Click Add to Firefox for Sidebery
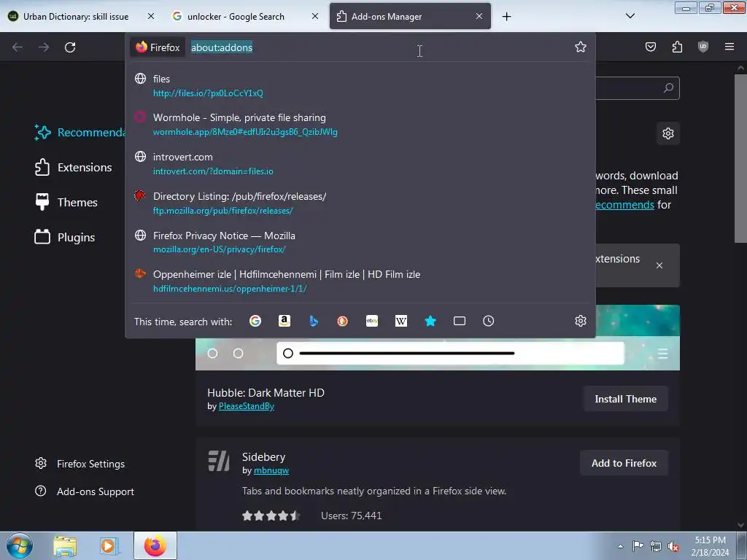 point(624,463)
